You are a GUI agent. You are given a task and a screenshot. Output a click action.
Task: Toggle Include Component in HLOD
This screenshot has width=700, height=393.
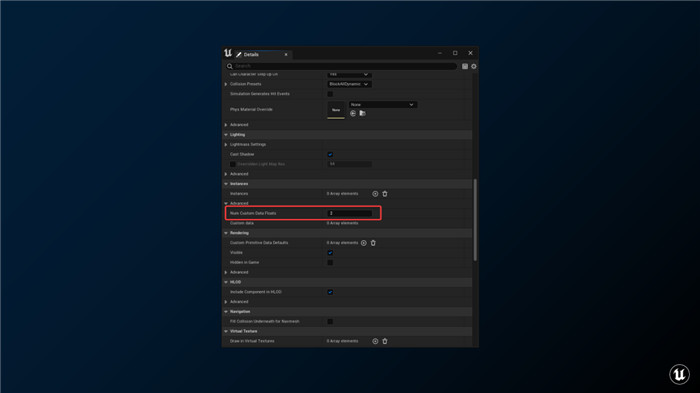point(330,292)
